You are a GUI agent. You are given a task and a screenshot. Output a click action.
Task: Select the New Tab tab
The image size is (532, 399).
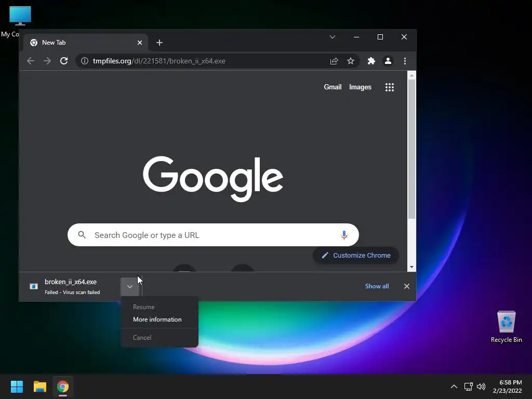(x=86, y=43)
